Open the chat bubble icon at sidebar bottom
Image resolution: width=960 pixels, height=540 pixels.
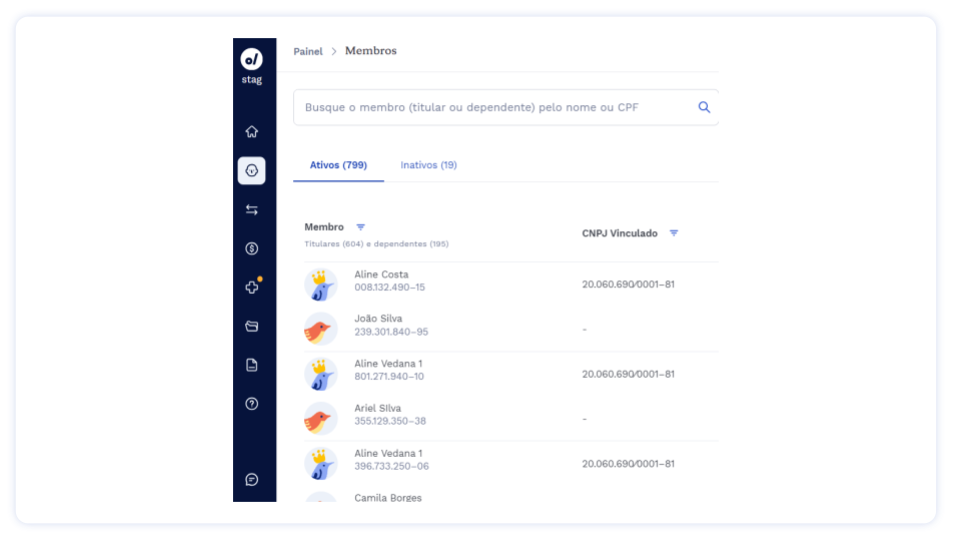(x=252, y=480)
